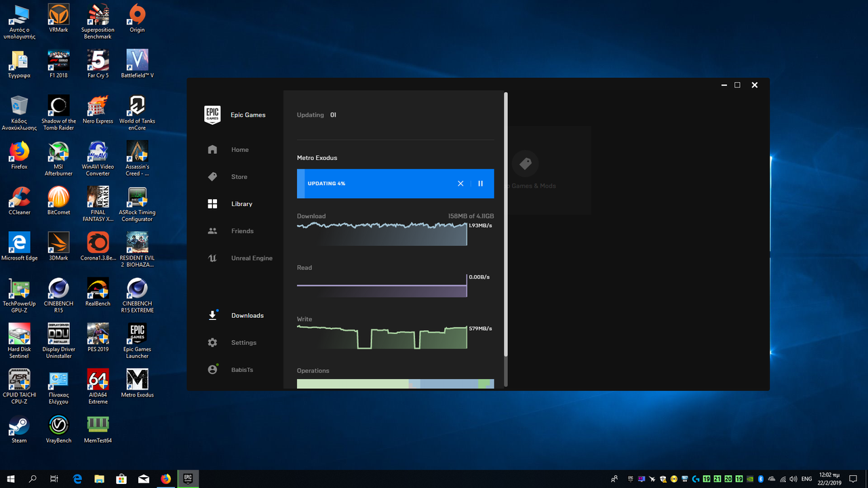Open Epic launcher Settings
The width and height of the screenshot is (868, 488).
tap(243, 343)
